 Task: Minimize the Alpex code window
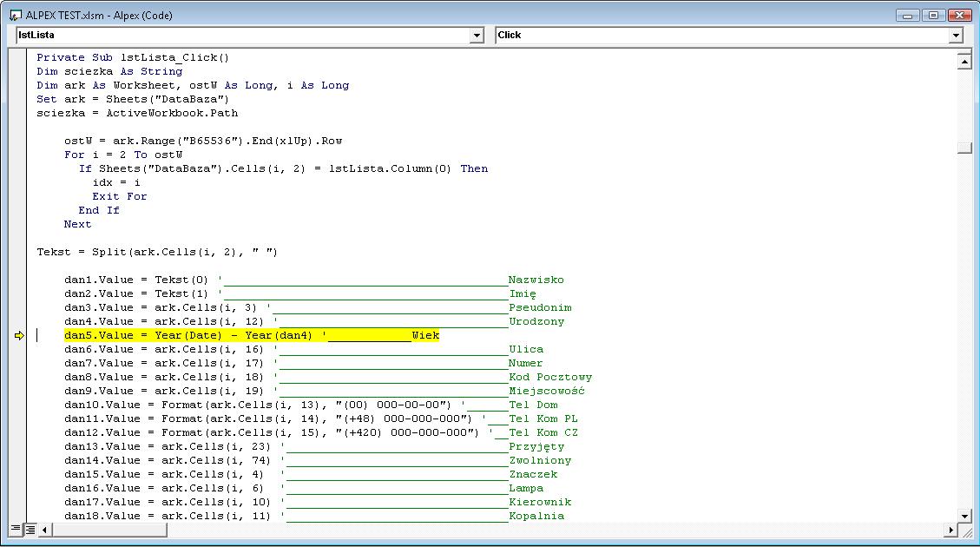[907, 15]
